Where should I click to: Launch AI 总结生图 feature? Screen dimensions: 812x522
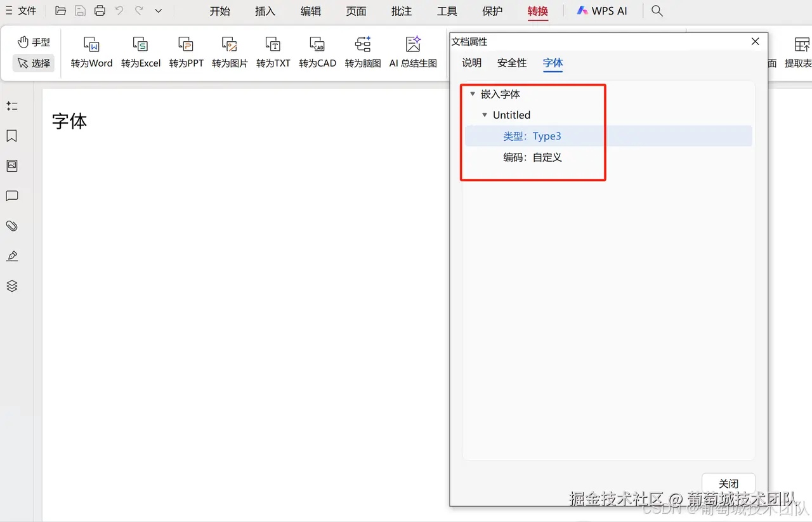tap(413, 51)
